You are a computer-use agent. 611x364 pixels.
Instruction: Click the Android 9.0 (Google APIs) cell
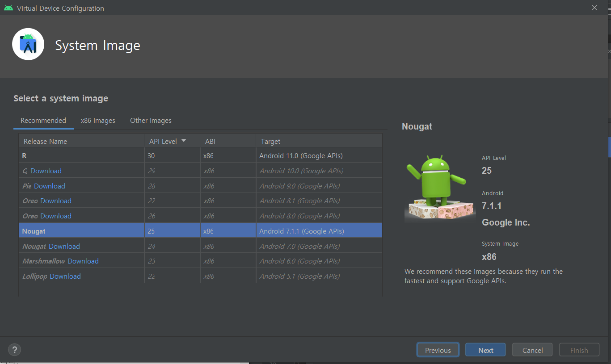pos(319,186)
